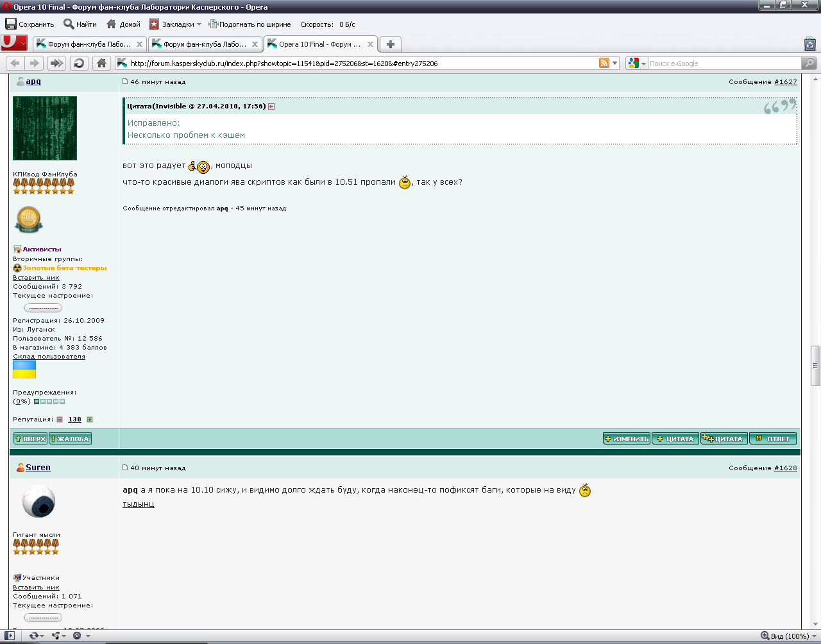Toggle Подогнать по ширине fit-to-width
The width and height of the screenshot is (821, 644).
point(250,24)
